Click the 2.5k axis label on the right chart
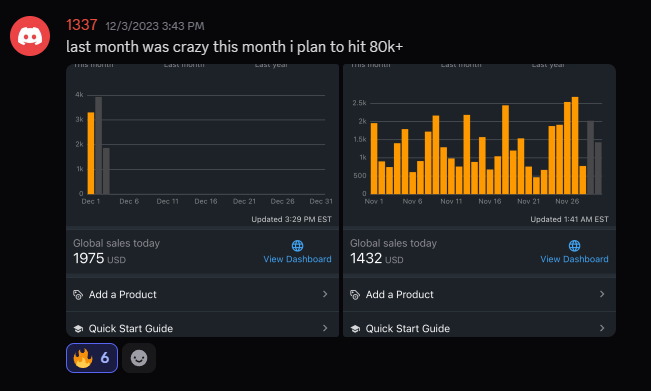This screenshot has height=391, width=651. tap(360, 103)
